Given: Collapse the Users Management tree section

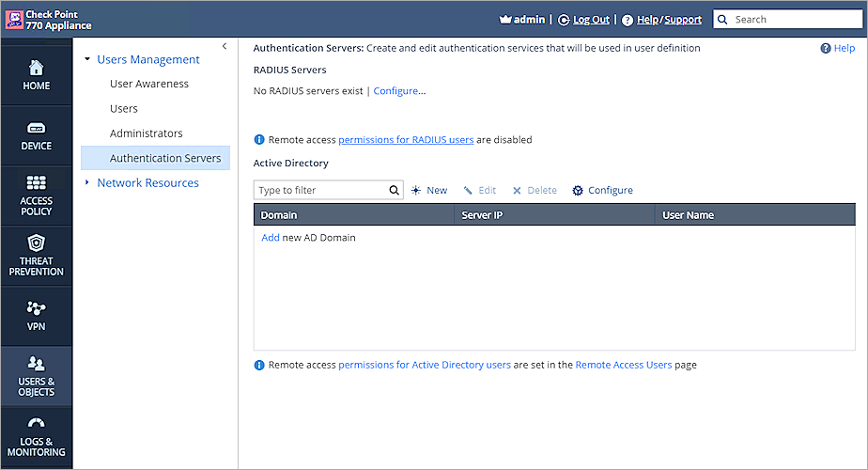Looking at the screenshot, I should tap(87, 60).
